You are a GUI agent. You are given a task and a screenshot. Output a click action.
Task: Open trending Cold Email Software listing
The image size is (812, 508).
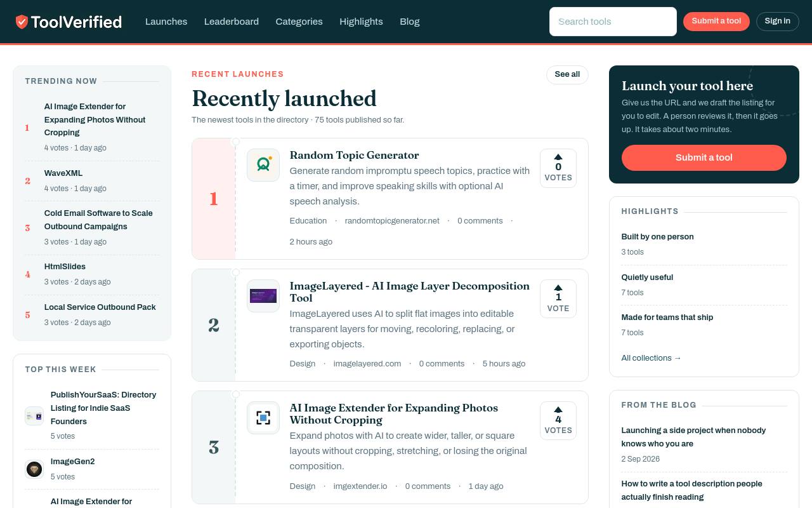tap(98, 220)
